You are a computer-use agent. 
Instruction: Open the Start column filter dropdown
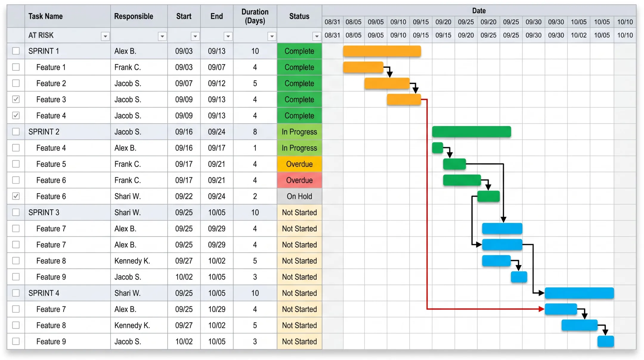click(195, 36)
